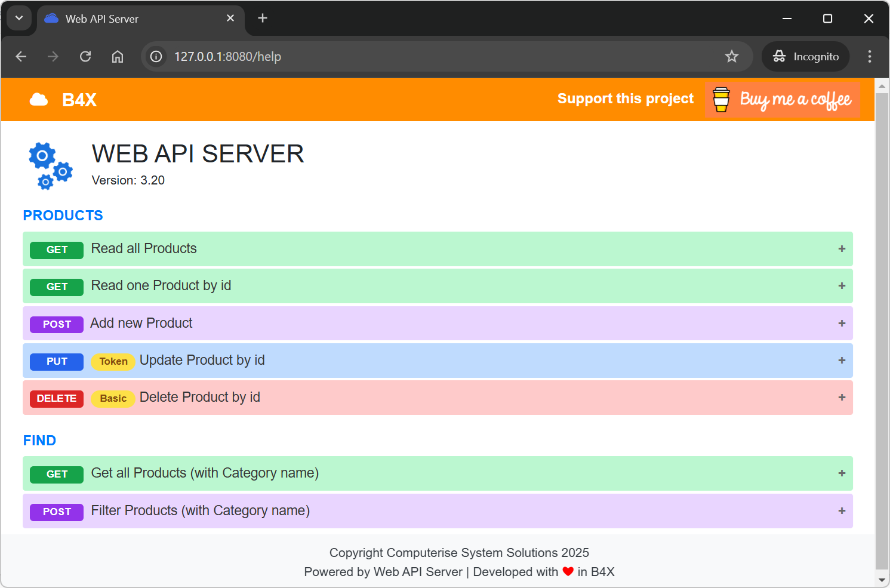Go to the browser home page icon
This screenshot has height=588, width=890.
coord(118,57)
